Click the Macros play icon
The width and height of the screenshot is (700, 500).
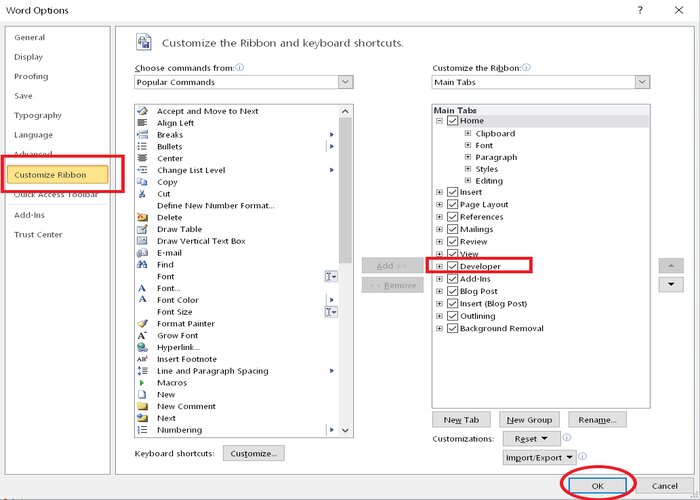pos(142,383)
